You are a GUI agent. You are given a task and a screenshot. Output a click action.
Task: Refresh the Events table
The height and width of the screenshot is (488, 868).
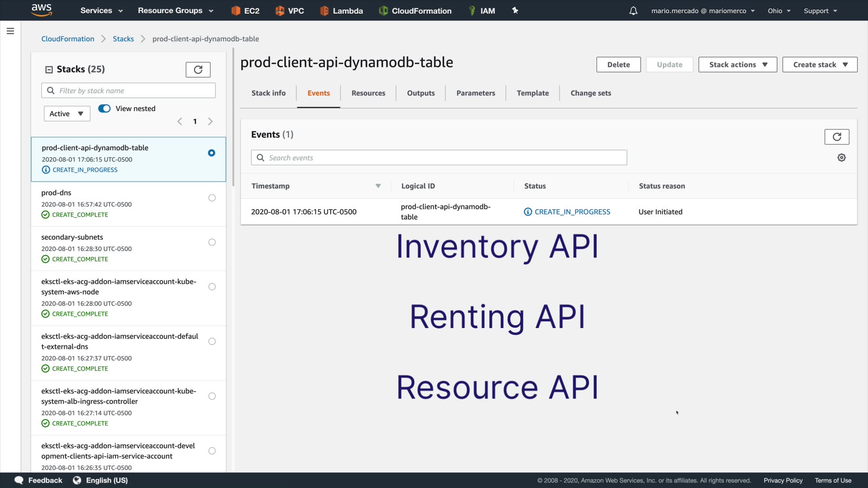coord(836,136)
